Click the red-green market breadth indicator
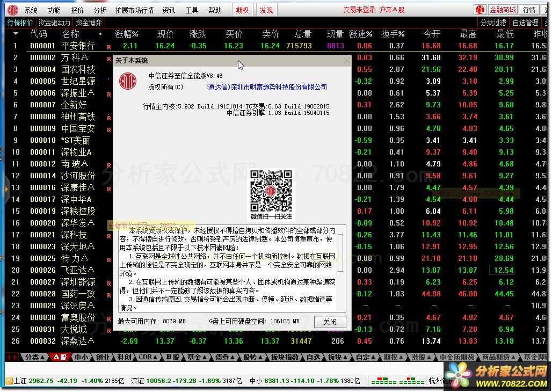 (x=397, y=381)
